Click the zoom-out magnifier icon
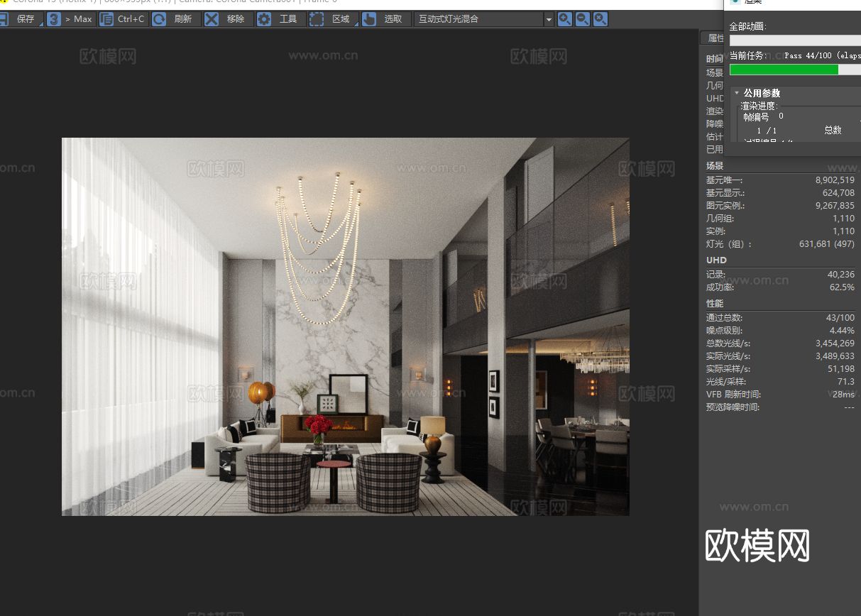 pos(582,19)
